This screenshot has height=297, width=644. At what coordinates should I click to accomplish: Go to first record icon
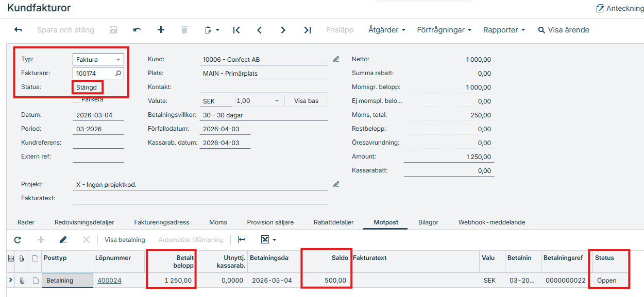coord(236,30)
